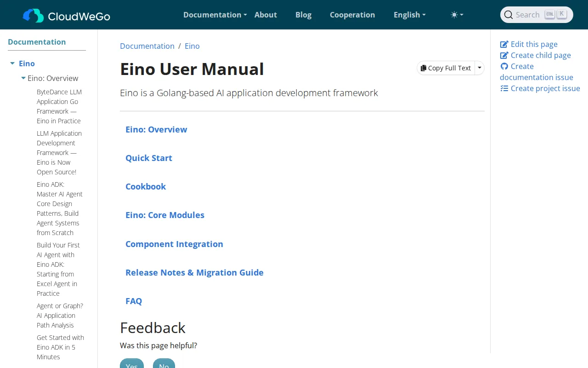
Task: Open the Eino: Overview section link
Action: [156, 130]
